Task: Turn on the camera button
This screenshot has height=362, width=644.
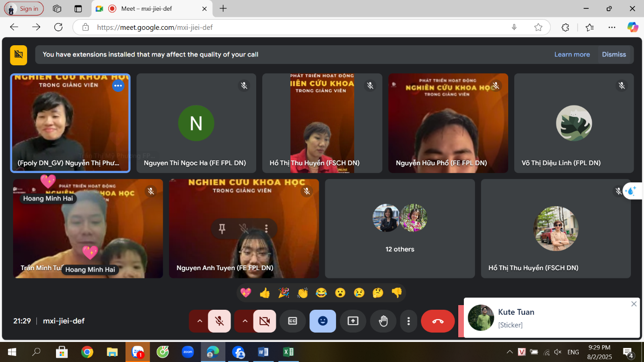Action: click(265, 321)
